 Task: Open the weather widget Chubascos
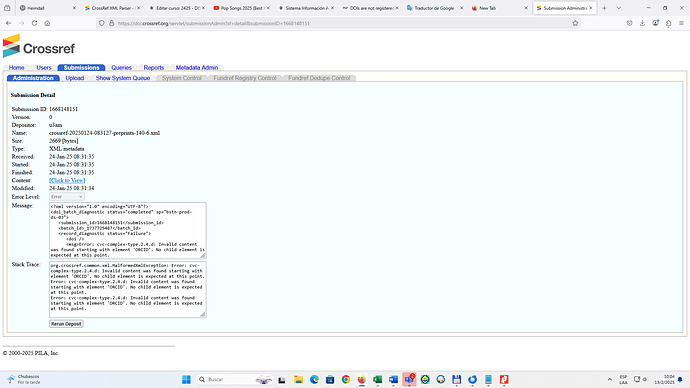pyautogui.click(x=24, y=379)
